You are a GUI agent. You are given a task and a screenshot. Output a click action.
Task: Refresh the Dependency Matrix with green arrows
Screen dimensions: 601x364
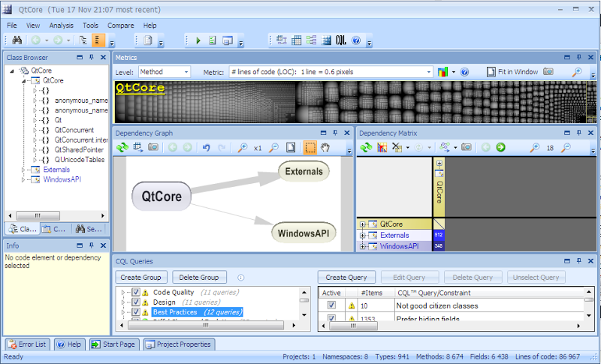pos(366,147)
